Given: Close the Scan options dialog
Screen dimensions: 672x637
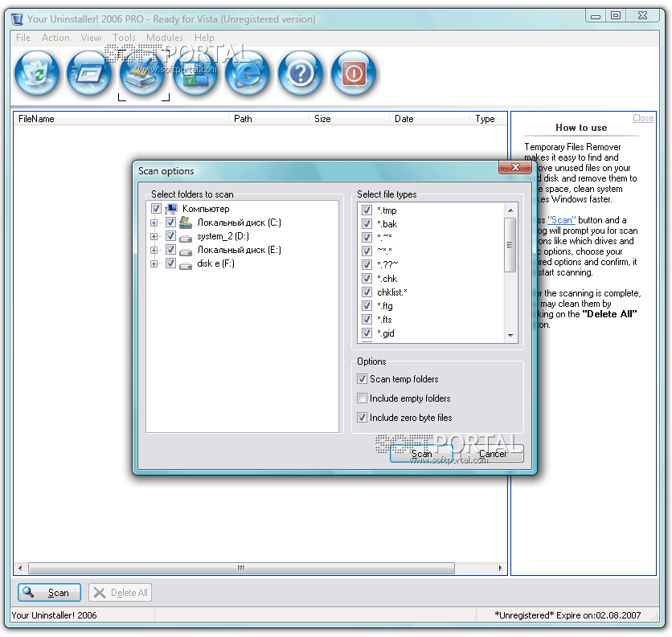Looking at the screenshot, I should click(515, 167).
